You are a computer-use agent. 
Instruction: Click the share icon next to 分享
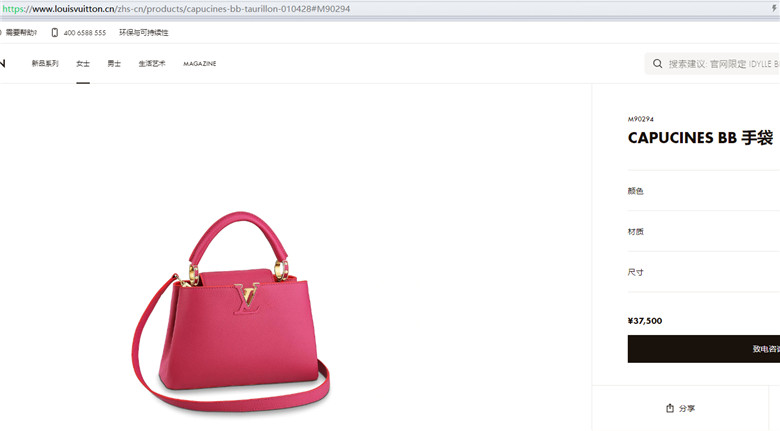pos(670,408)
